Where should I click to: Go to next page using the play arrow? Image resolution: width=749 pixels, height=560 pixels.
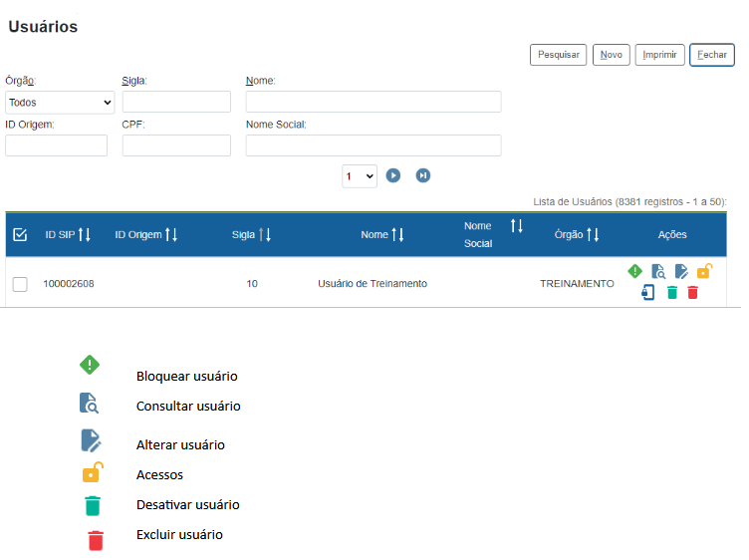[393, 175]
